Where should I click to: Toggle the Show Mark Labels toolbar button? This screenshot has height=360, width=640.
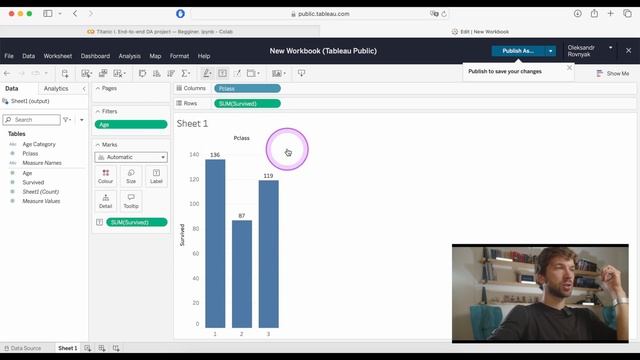pyautogui.click(x=222, y=73)
